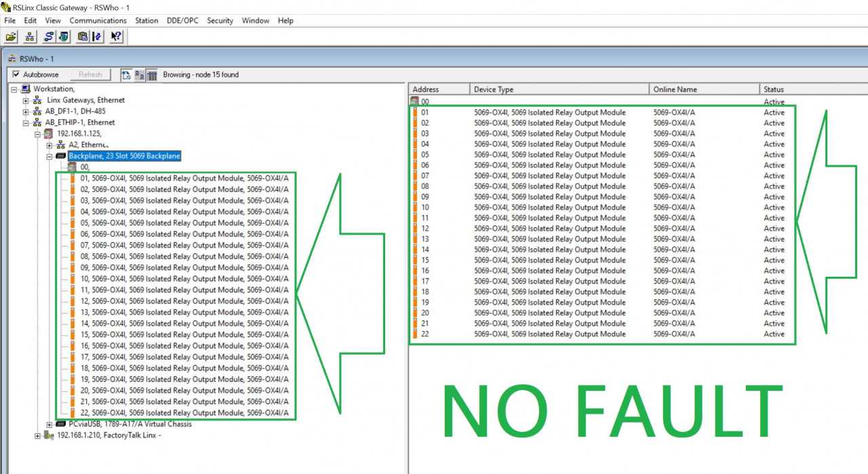
Task: Expand the A2, Ethernet node
Action: (x=50, y=145)
